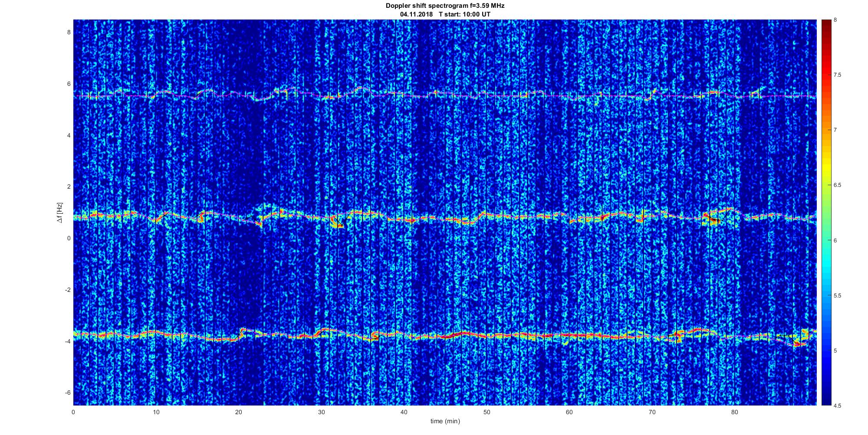Select the x-axis label "time (min)"
Image resolution: width=868 pixels, height=435 pixels.
click(x=445, y=421)
